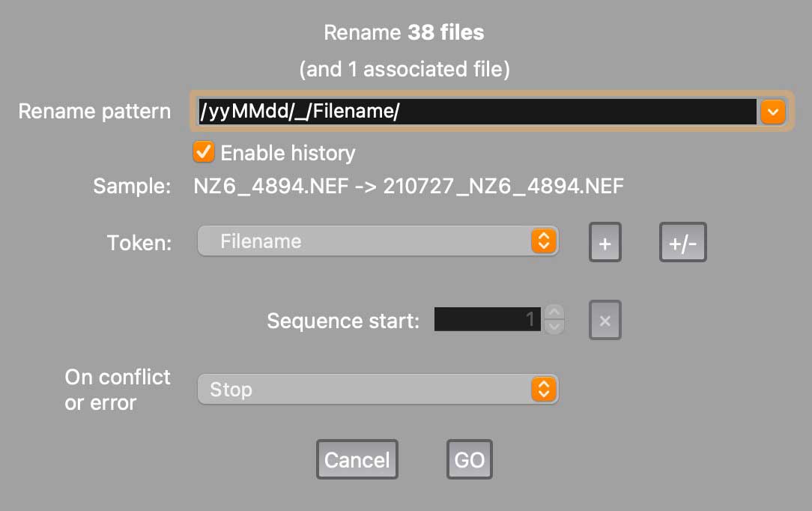The height and width of the screenshot is (511, 812).
Task: Increase Sequence start with up arrow
Action: [x=554, y=312]
